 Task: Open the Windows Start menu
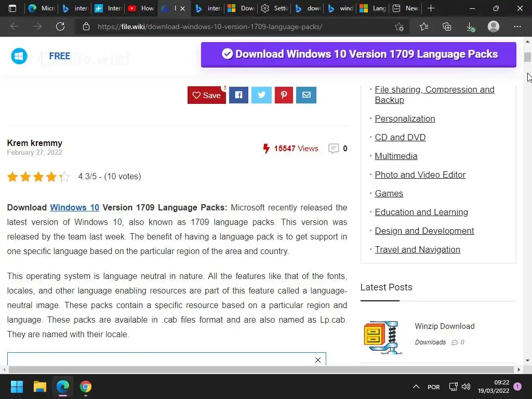(x=17, y=387)
